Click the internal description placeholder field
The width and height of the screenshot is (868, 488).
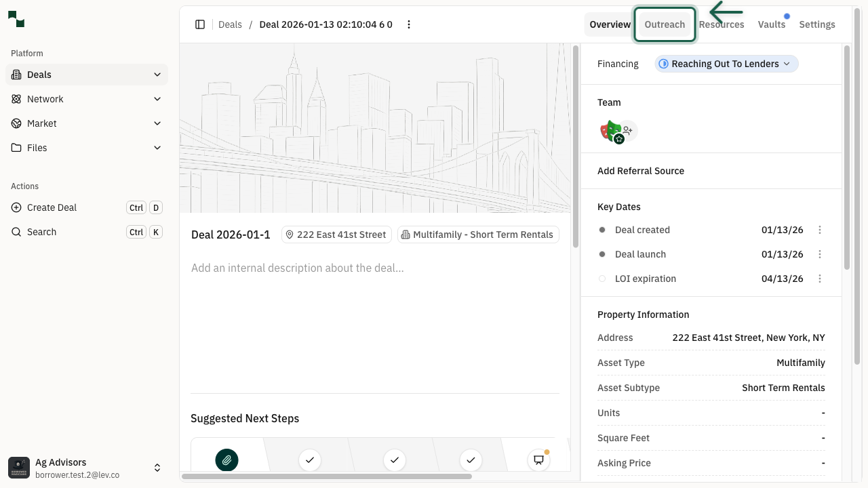coord(297,268)
